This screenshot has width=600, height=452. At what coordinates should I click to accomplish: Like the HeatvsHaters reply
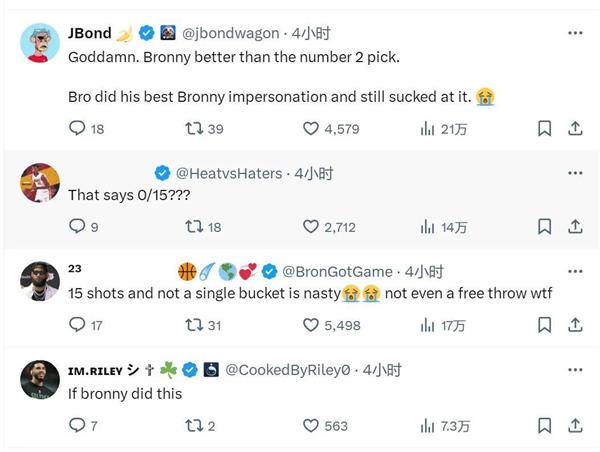tap(311, 227)
